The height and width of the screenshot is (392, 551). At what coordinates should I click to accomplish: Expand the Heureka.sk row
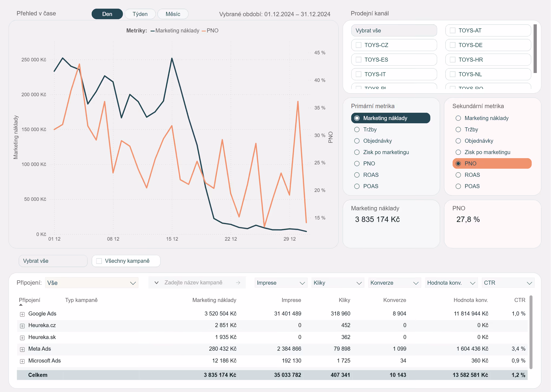22,338
